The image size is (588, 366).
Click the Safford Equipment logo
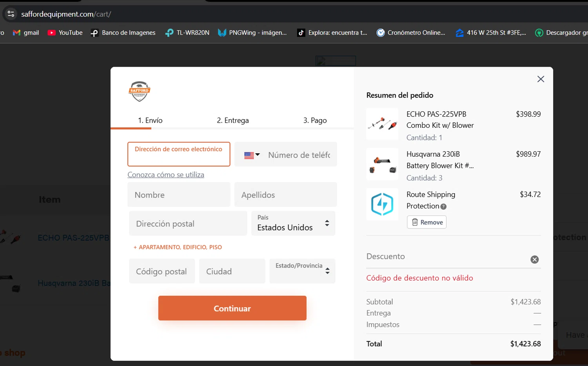pyautogui.click(x=139, y=91)
